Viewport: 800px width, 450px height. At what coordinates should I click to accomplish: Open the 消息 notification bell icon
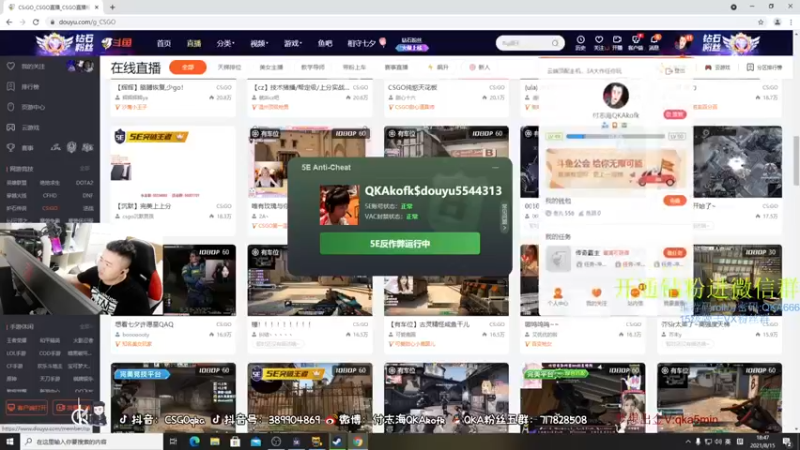(654, 42)
